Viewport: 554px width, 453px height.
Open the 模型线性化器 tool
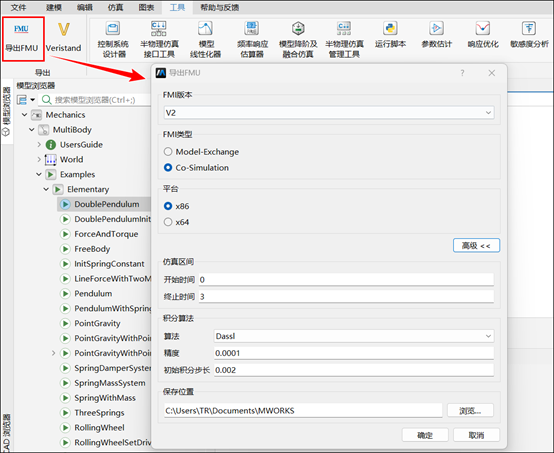[x=205, y=39]
